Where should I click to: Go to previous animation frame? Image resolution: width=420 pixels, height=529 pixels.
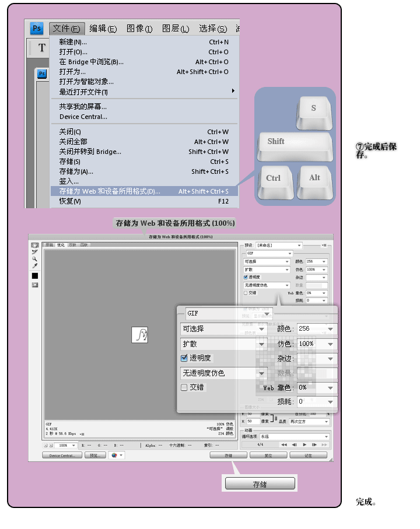coord(294,444)
